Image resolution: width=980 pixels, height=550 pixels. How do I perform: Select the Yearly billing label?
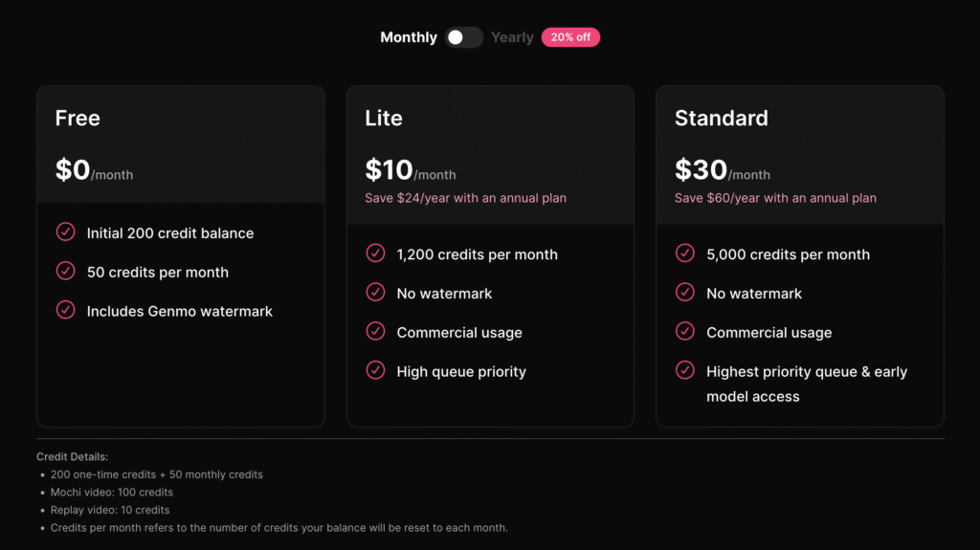pos(512,37)
